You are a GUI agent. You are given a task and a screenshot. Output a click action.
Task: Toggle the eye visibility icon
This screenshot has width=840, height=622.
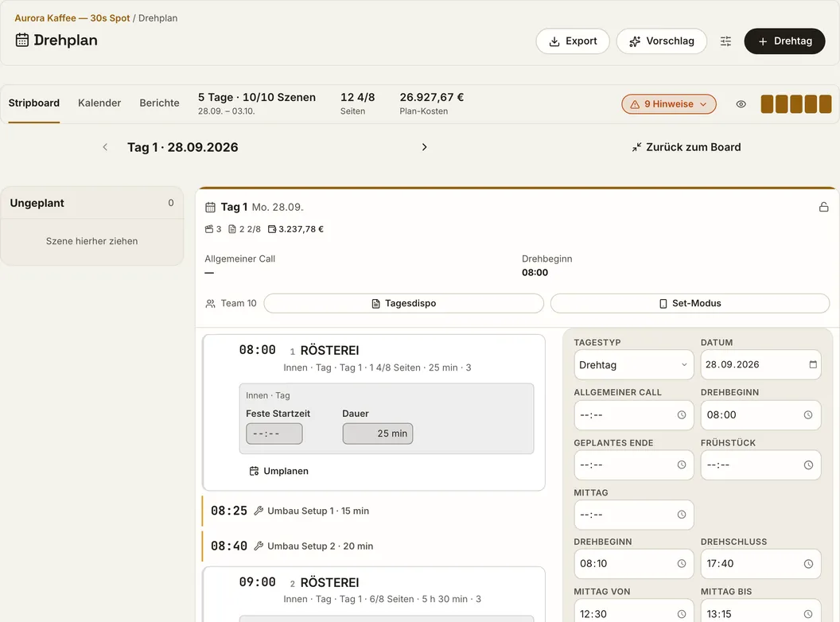pos(741,104)
